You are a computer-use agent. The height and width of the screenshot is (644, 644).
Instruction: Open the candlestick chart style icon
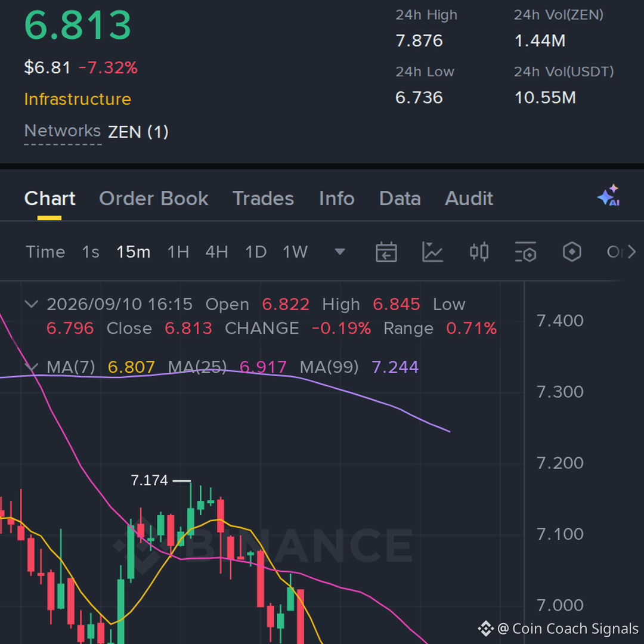[479, 252]
